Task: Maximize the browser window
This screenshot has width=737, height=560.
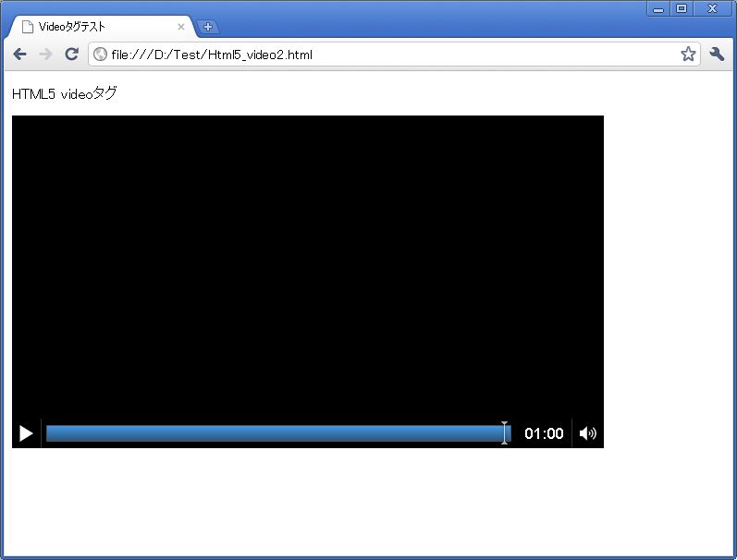Action: pos(682,8)
